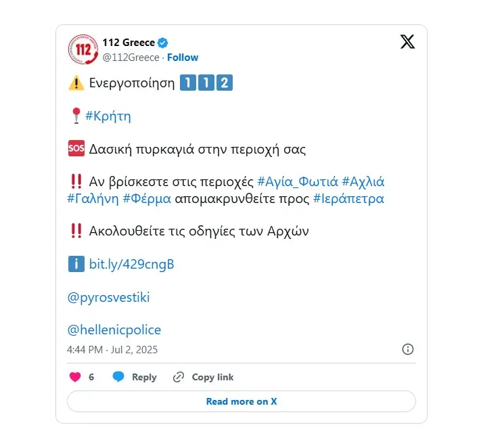Open the #Φέρμα hashtag link

pos(147,198)
